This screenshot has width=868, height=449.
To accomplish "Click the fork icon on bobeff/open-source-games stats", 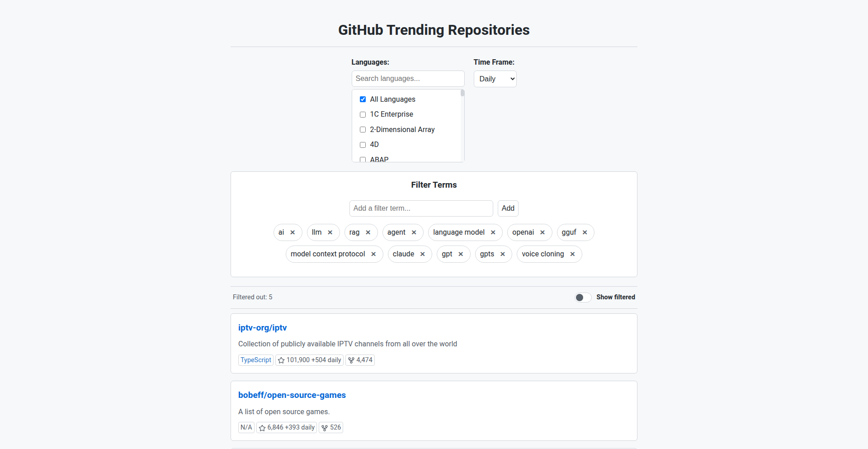I will click(x=324, y=427).
